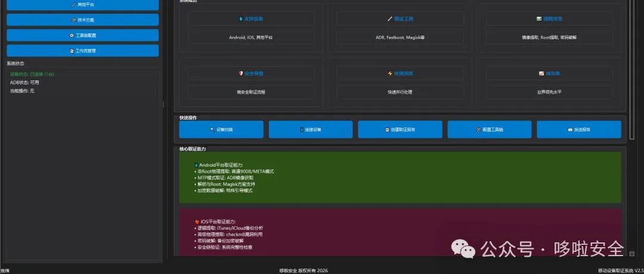Click '快速并行处理' text
Viewport: 644px width, 274px height.
tap(400, 92)
